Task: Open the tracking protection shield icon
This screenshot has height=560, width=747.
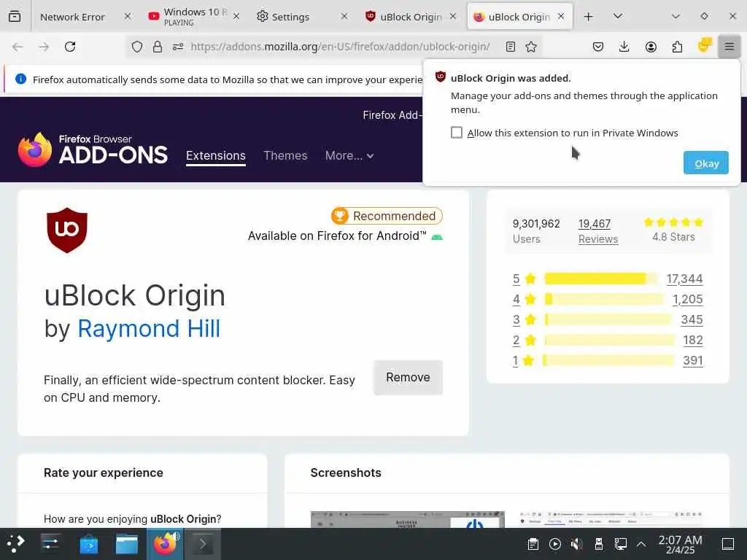Action: [137, 47]
